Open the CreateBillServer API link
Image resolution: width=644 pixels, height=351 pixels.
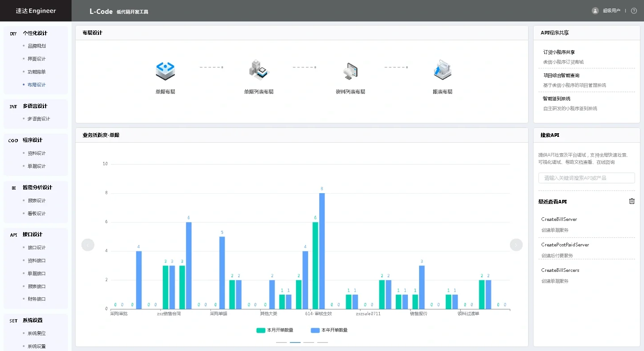tap(559, 219)
